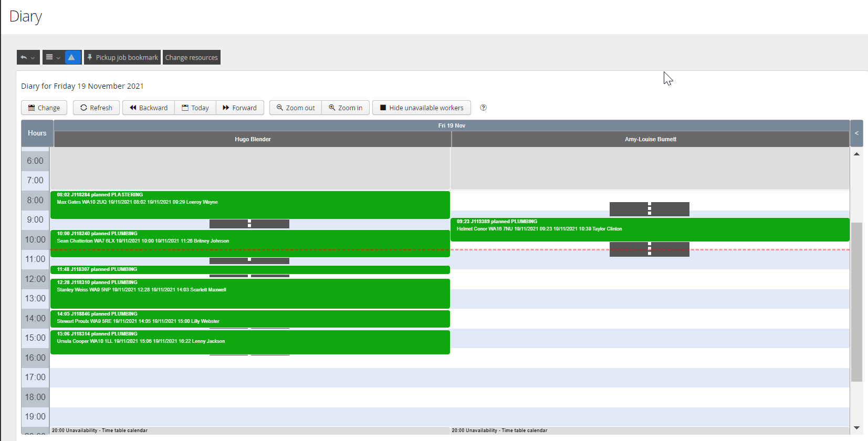
Task: Open job J118240 planned PLUMBING at 10:00
Action: [250, 244]
